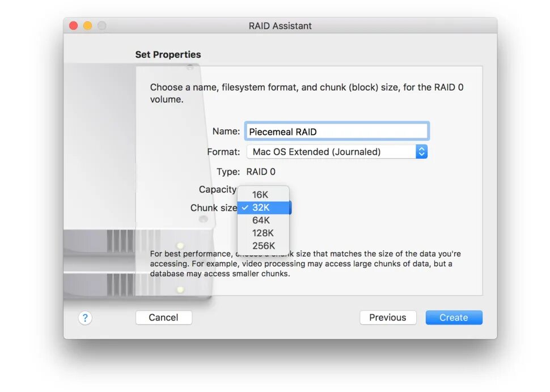Click the Capacity label
Viewport: 550px width, 392px height.
[x=218, y=190]
